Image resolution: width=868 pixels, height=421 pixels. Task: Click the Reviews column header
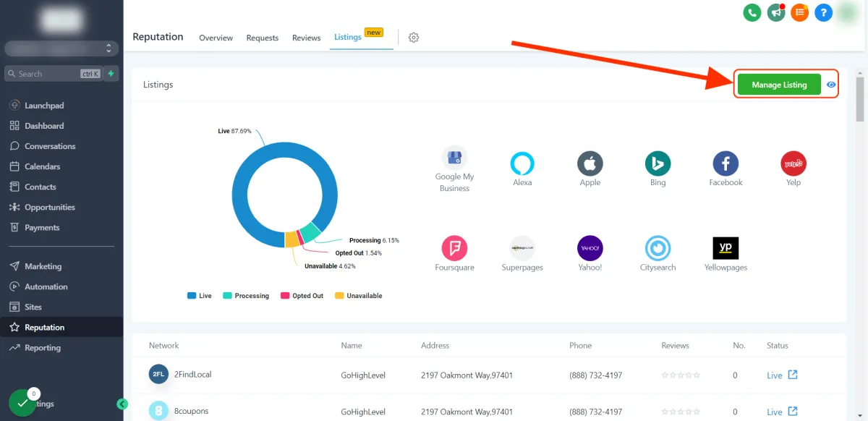point(675,345)
